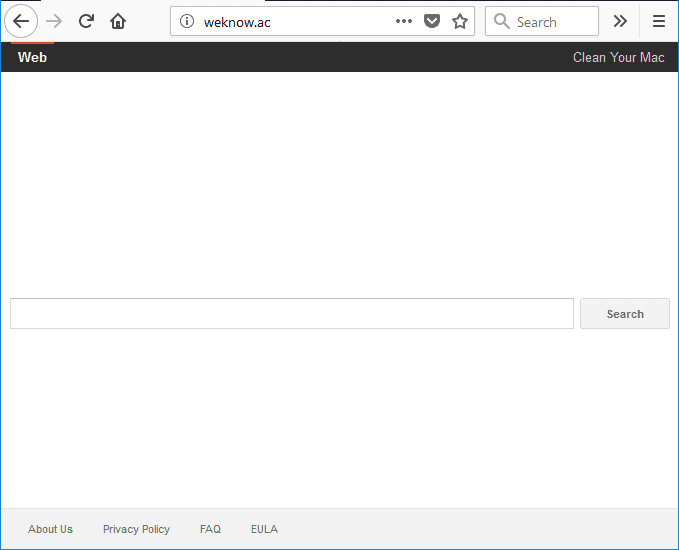
Task: View site information icon in address bar
Action: (x=187, y=21)
